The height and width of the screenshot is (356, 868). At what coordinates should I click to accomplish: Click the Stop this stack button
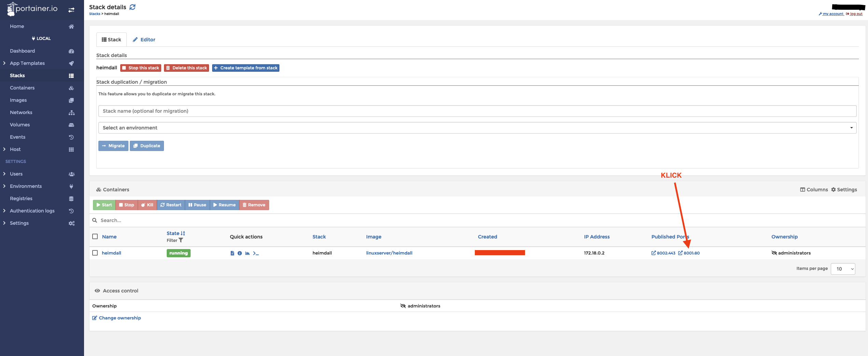coord(140,68)
